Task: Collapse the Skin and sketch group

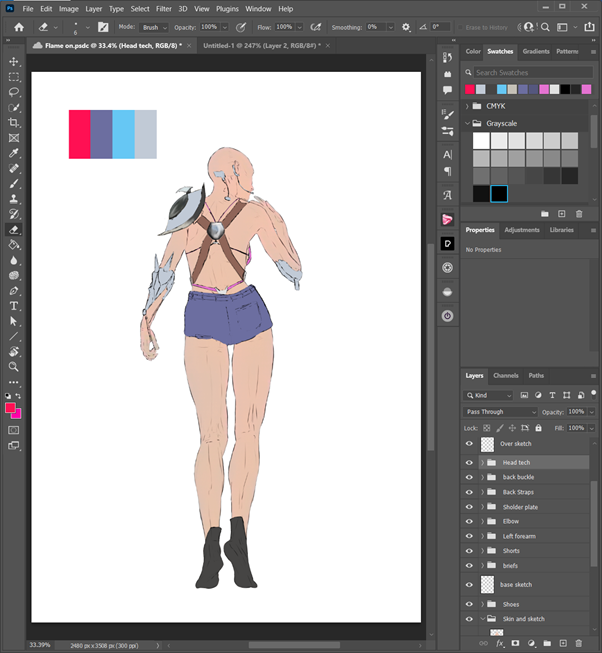Action: [x=483, y=619]
